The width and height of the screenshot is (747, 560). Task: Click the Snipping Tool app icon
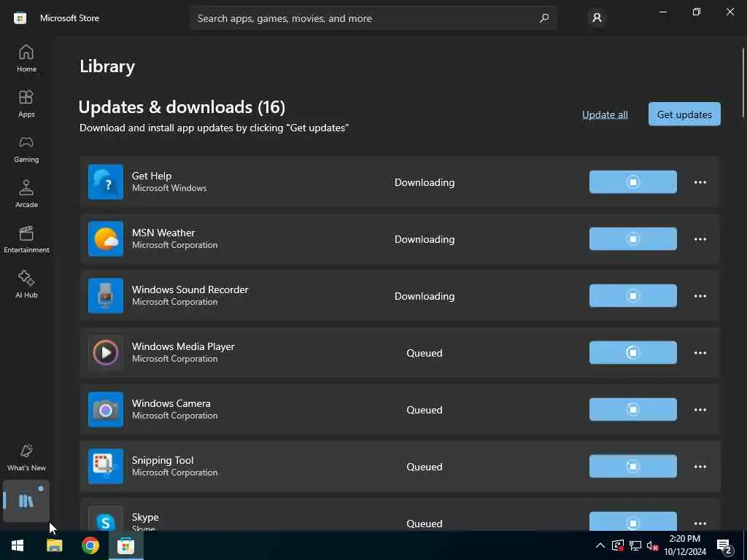(x=106, y=466)
